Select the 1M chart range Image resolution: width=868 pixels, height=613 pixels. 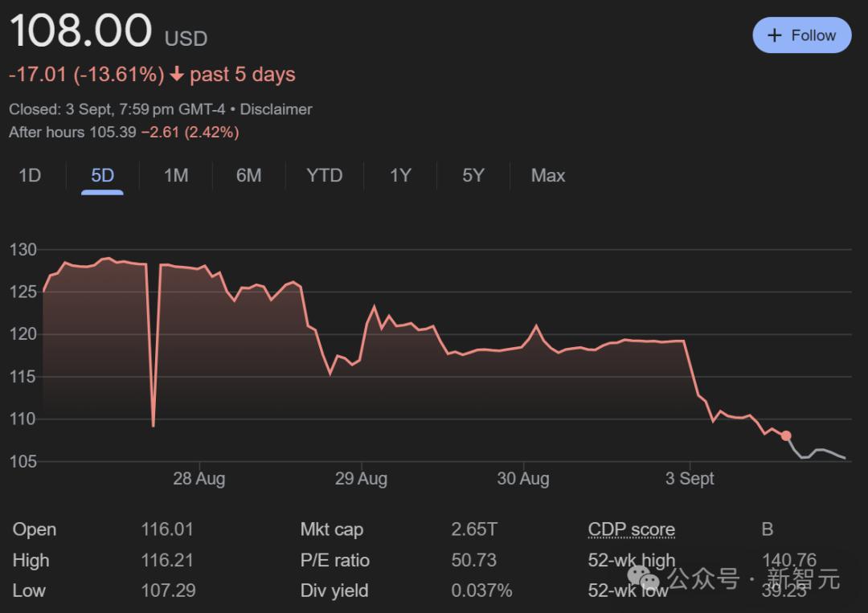pyautogui.click(x=176, y=175)
